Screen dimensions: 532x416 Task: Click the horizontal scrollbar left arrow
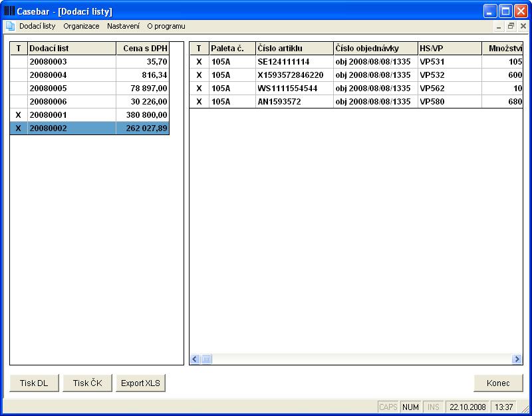tap(195, 359)
